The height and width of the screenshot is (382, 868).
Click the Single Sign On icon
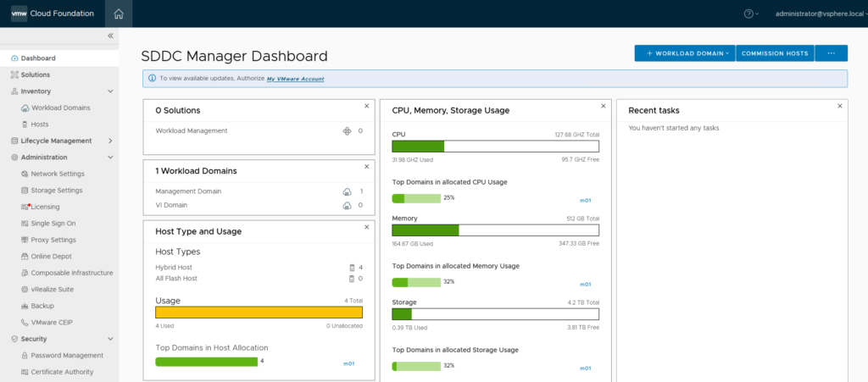coord(25,224)
